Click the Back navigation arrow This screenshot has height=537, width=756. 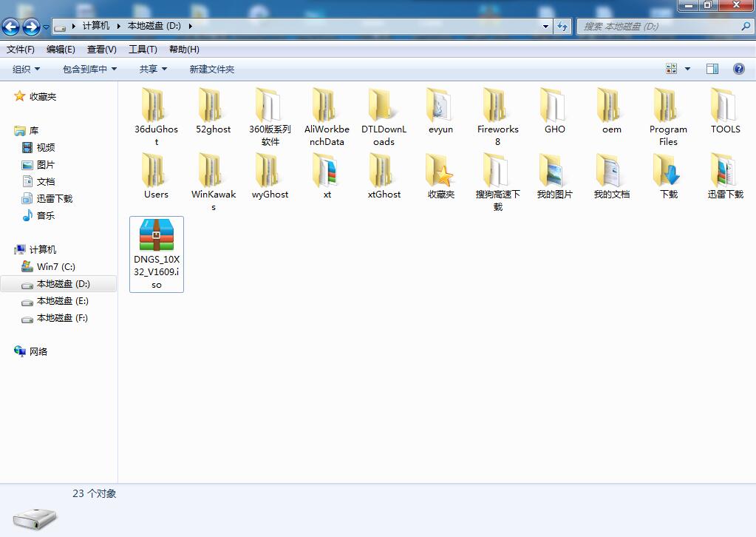point(11,27)
